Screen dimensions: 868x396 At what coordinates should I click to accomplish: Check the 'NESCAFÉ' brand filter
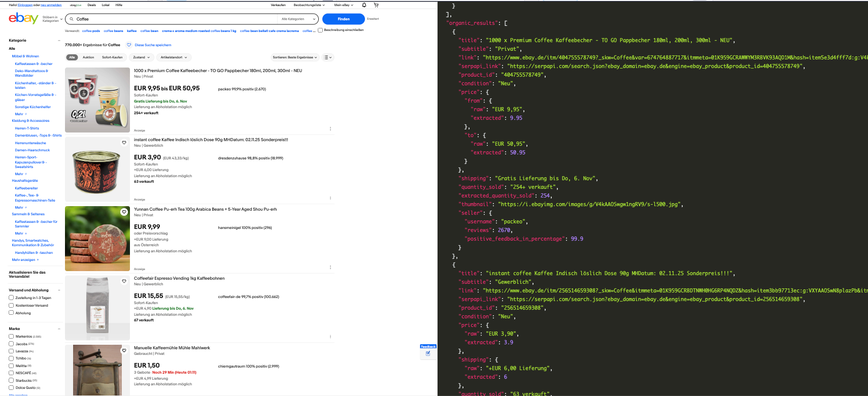[11, 373]
